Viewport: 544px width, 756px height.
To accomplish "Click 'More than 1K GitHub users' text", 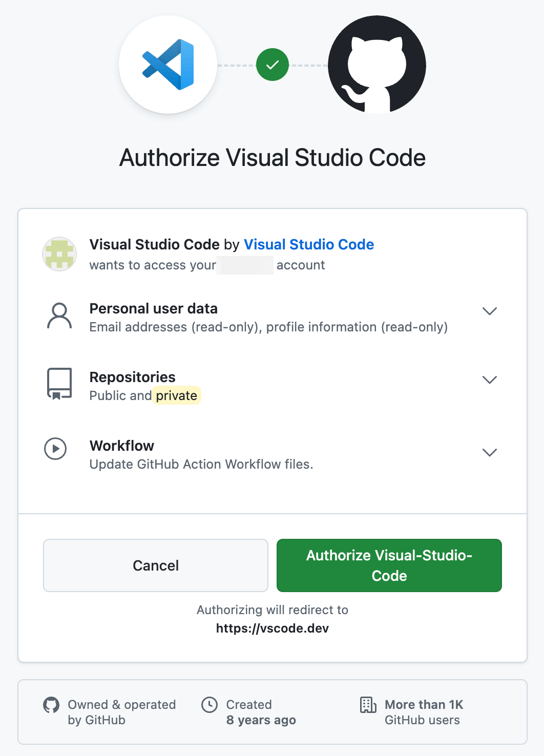I will tap(424, 712).
